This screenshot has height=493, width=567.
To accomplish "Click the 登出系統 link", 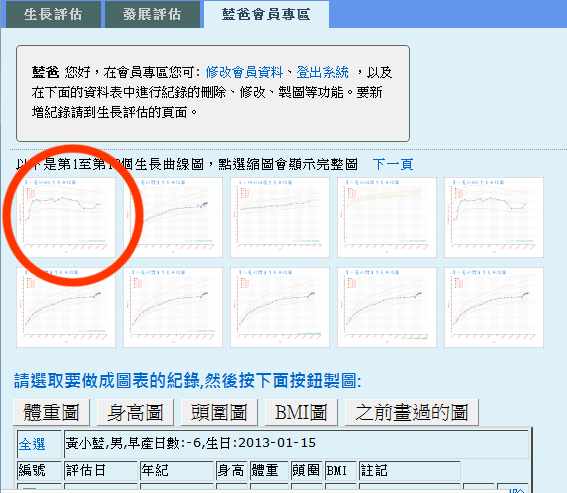I will (323, 72).
